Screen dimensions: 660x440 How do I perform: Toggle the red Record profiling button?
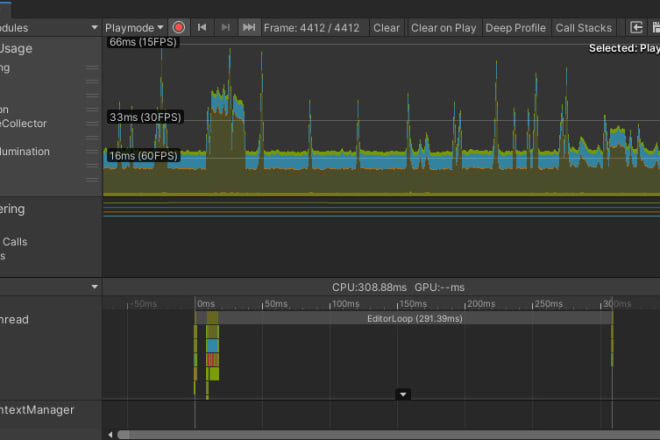178,28
